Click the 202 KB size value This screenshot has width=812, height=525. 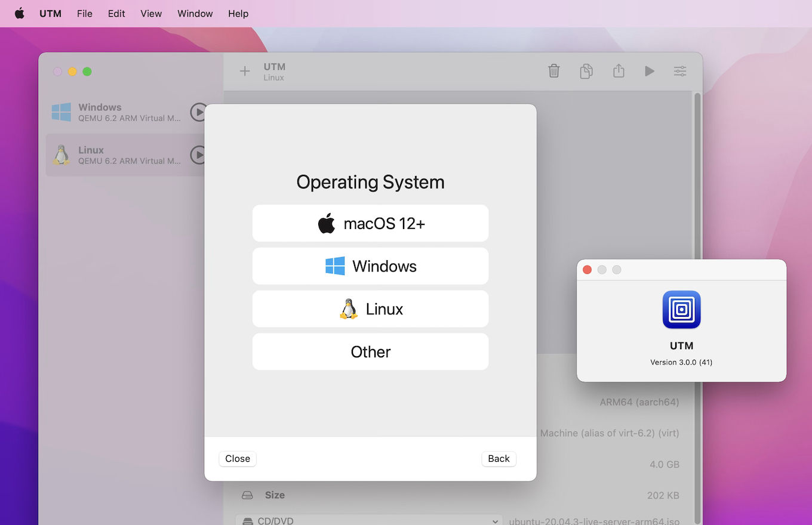point(663,495)
